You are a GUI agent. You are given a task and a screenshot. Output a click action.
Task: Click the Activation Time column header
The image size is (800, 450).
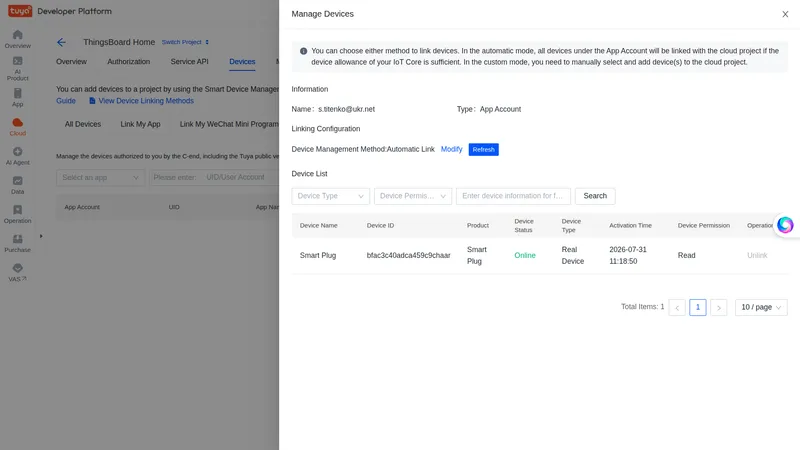pos(630,225)
